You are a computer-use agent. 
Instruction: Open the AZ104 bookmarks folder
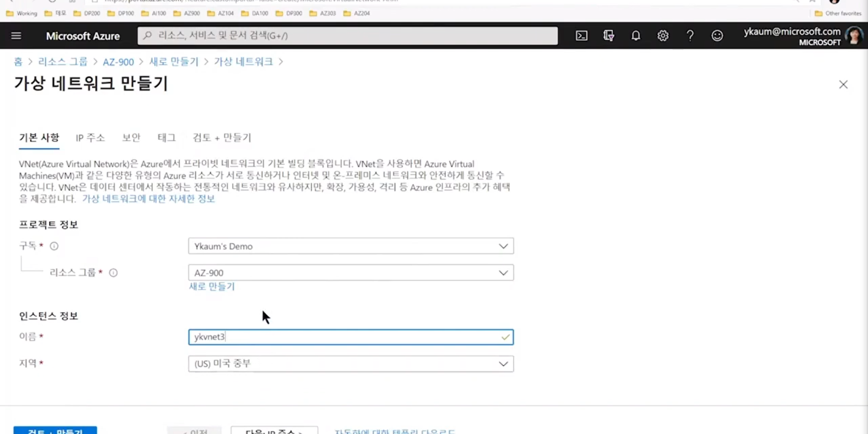[x=221, y=13]
